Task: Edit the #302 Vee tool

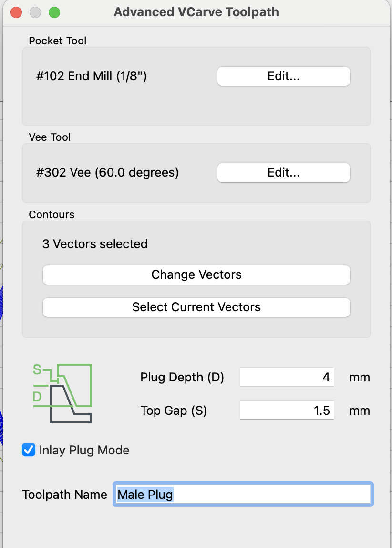Action: click(283, 173)
